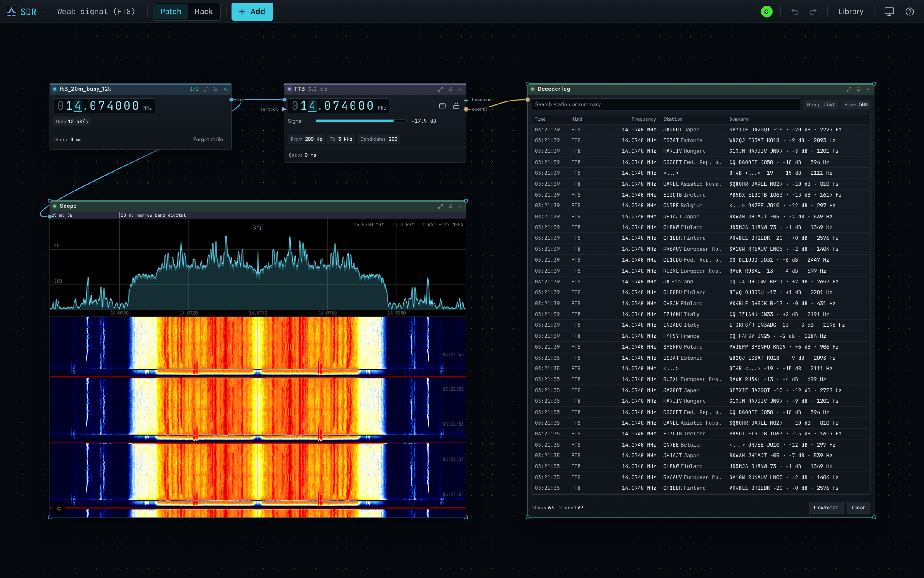The width and height of the screenshot is (924, 578).
Task: Click the Search station or summary field
Action: coord(666,104)
